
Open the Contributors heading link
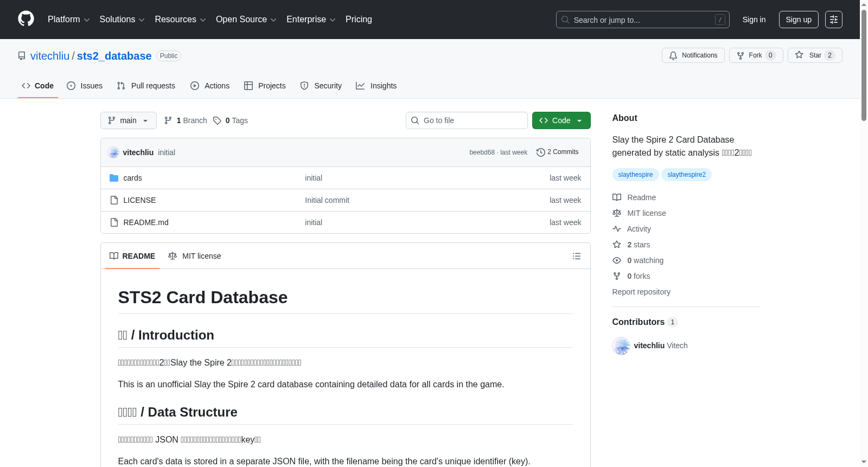point(645,322)
